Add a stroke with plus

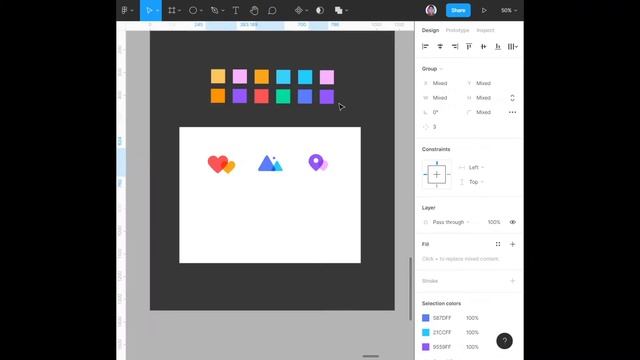[x=513, y=281]
